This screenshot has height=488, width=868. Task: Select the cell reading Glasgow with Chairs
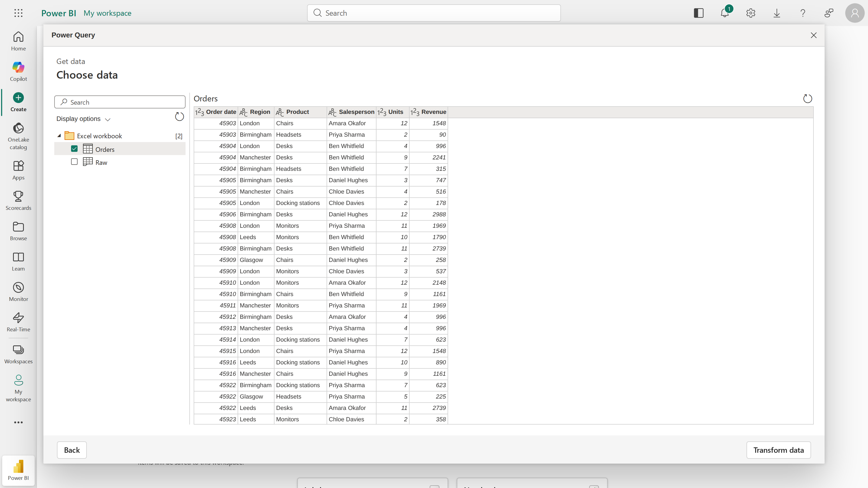coord(256,260)
